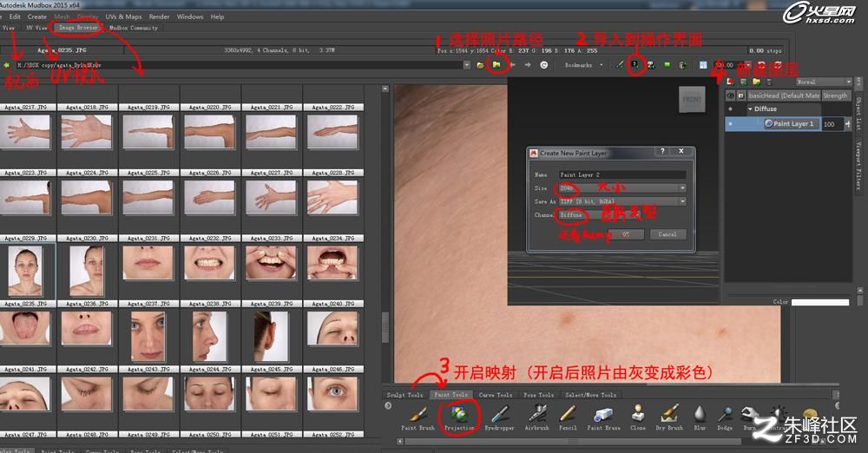Open the folder path dropdown
The image size is (868, 453).
(466, 65)
